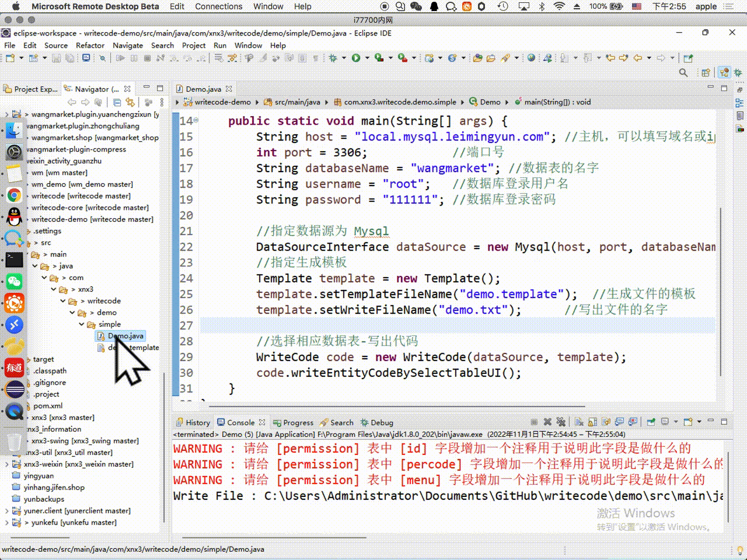Expand the yunkefu project in Navigator
The width and height of the screenshot is (747, 560).
(6, 523)
